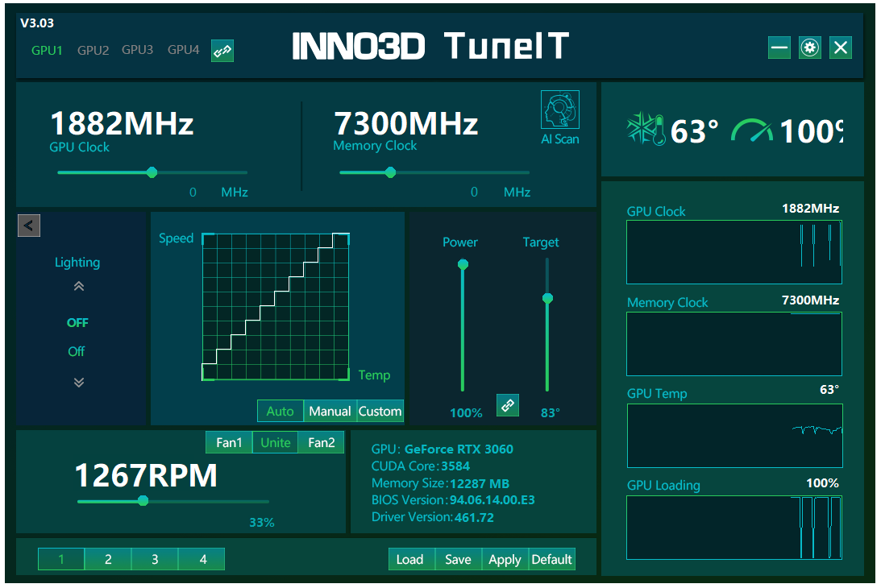Click the GPU Clock slider handle

point(152,172)
